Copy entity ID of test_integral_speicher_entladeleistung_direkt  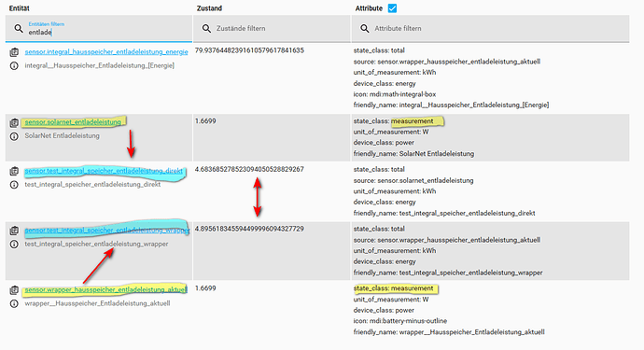click(x=14, y=171)
